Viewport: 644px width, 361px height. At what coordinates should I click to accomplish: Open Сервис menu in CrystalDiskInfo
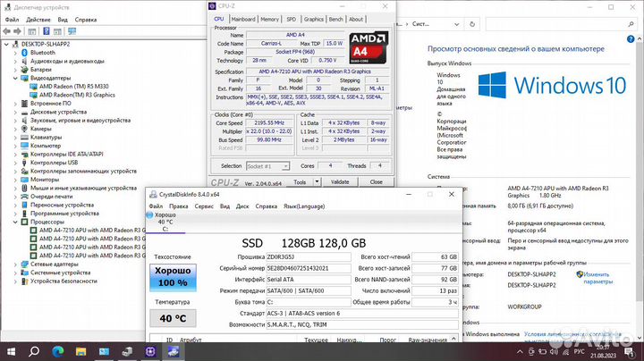click(x=204, y=206)
